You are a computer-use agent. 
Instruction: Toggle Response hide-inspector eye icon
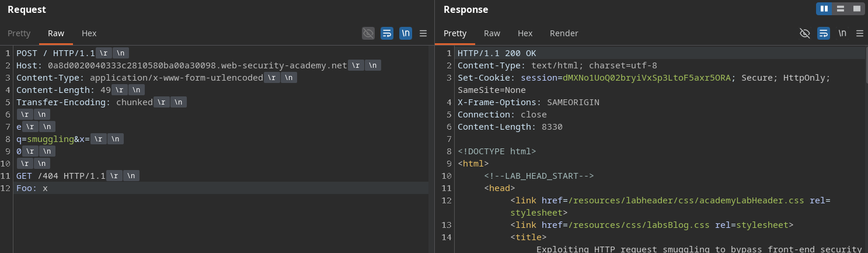[805, 33]
